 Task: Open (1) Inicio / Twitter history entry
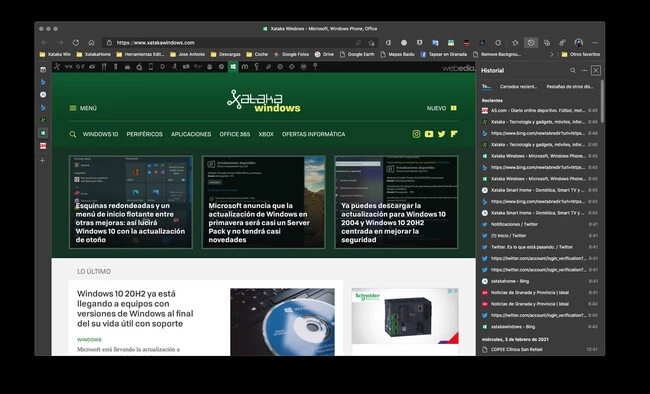(x=540, y=236)
